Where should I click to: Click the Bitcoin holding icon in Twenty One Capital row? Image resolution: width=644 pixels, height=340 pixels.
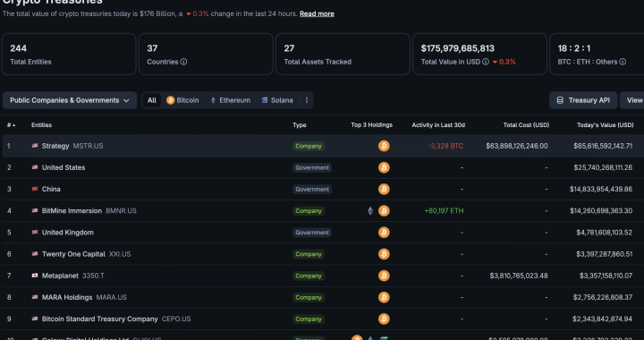point(384,254)
